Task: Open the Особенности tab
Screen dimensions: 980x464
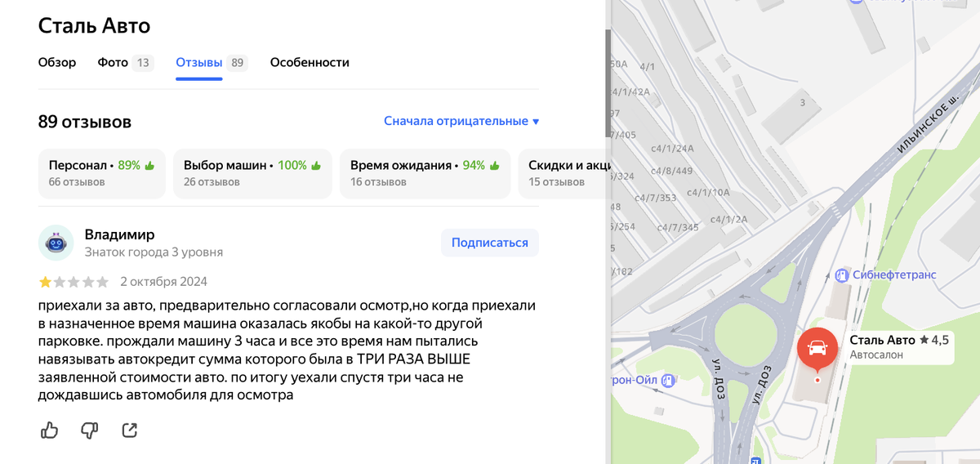Action: [310, 62]
